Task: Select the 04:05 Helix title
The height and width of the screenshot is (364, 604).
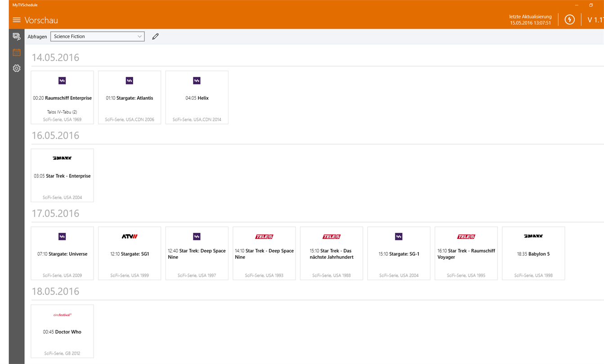Action: [197, 98]
